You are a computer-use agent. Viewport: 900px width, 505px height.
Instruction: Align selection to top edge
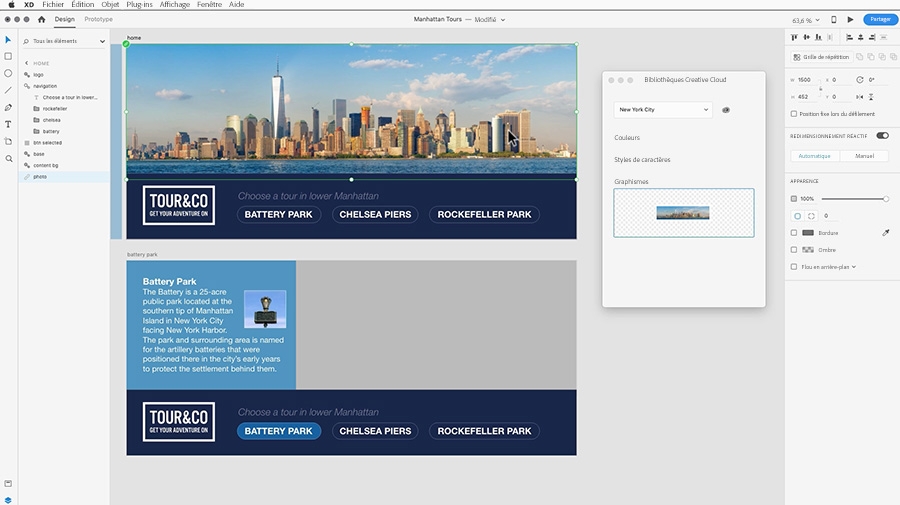pos(794,37)
